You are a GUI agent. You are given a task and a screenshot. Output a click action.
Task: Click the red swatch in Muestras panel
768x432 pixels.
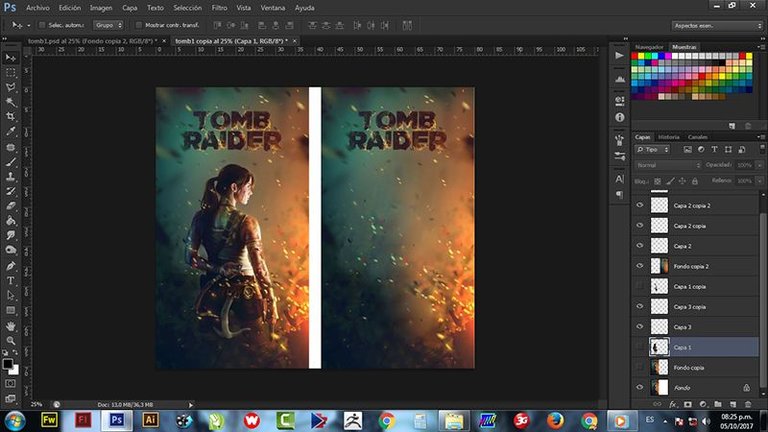coord(634,56)
